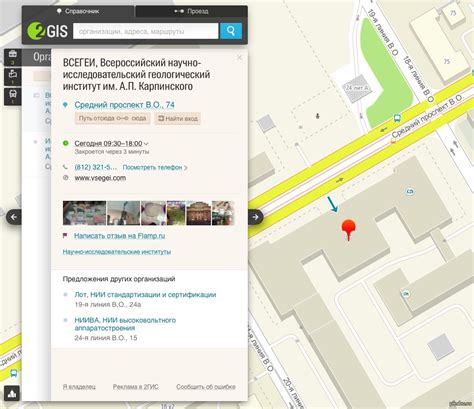
Task: Click the red map pin marker
Action: [349, 229]
